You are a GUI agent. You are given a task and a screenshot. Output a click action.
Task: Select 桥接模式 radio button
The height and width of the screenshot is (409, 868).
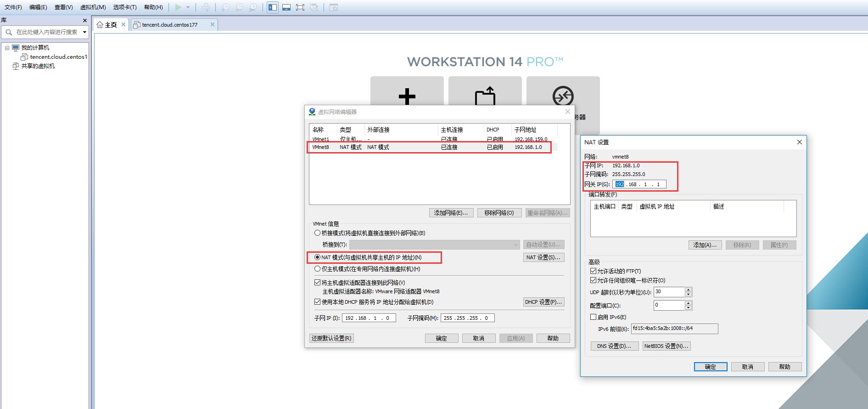click(317, 233)
